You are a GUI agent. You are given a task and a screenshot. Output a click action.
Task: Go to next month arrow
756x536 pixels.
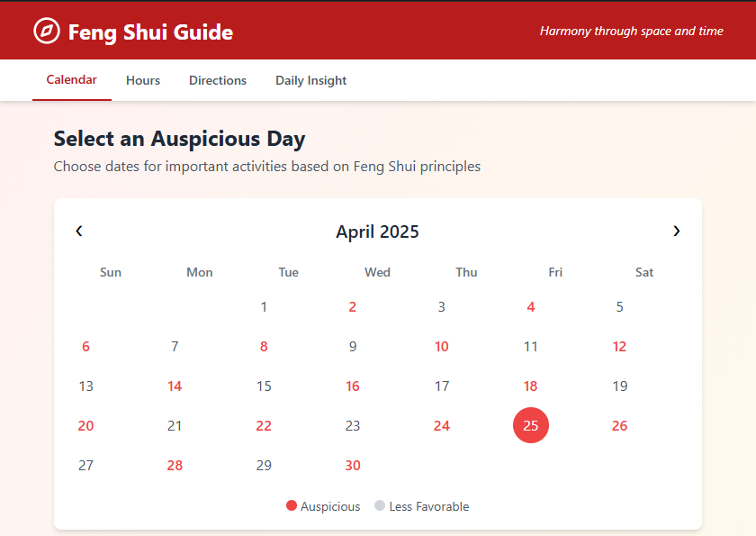pyautogui.click(x=677, y=232)
